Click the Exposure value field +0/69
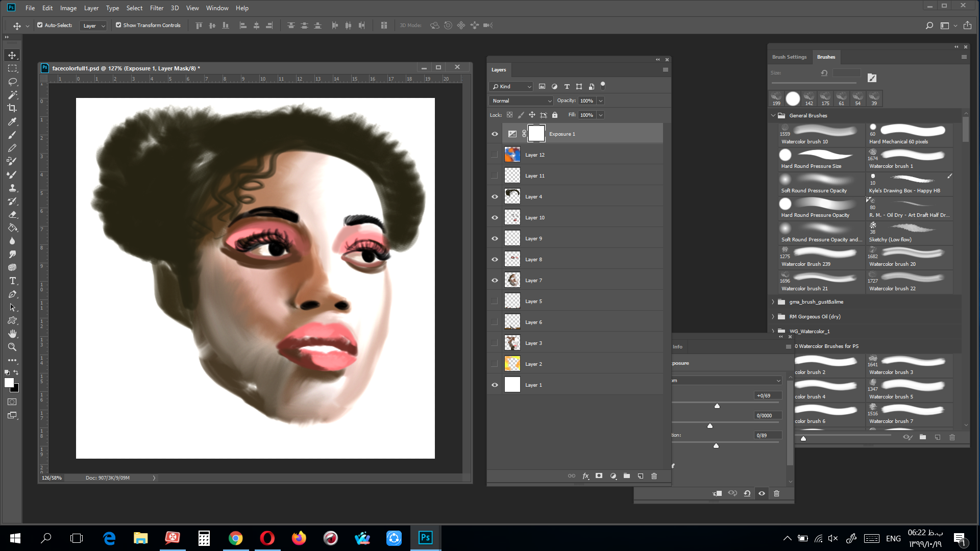This screenshot has height=551, width=980. (x=768, y=396)
